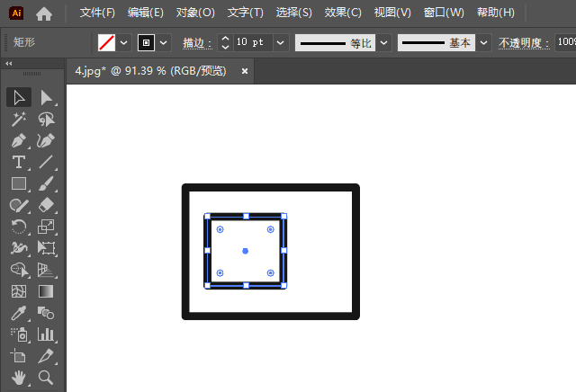Click the fill color swatch (none)
Viewport: 576px width, 392px height.
106,42
